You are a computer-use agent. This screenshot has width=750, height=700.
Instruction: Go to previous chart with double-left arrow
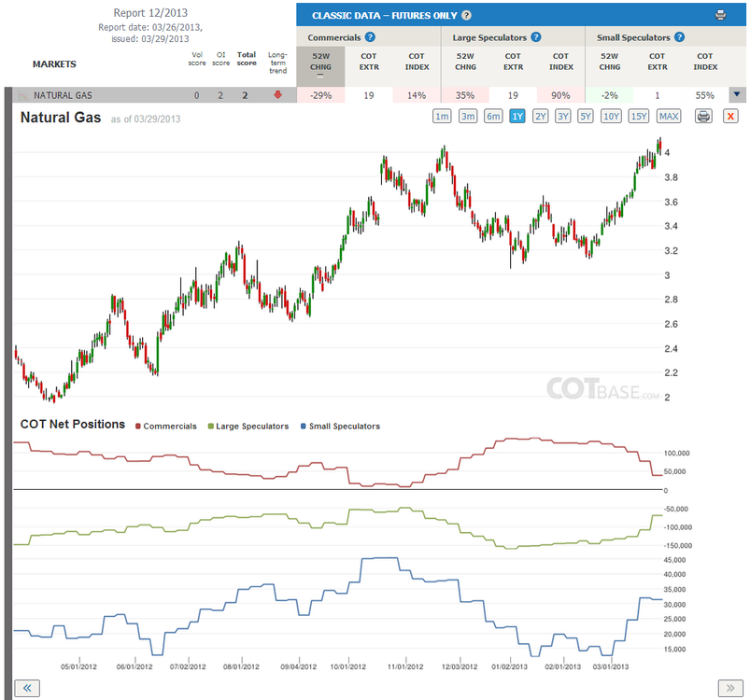27,688
